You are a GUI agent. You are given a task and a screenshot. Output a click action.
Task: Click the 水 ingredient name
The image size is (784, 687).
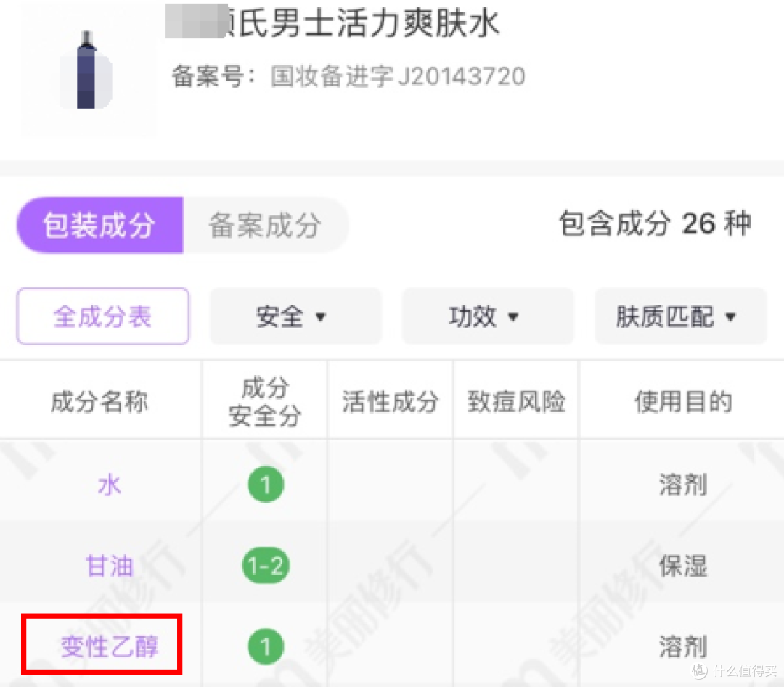coord(109,485)
